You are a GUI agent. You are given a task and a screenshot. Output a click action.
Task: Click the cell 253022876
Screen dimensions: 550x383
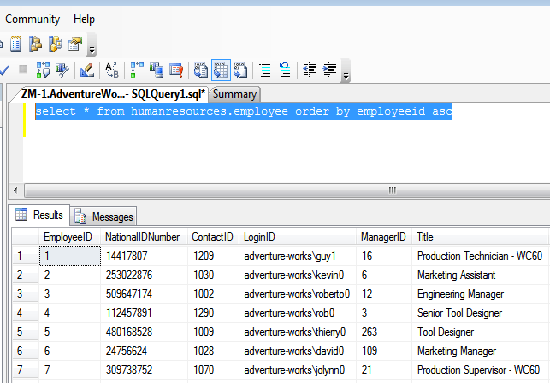[144, 275]
